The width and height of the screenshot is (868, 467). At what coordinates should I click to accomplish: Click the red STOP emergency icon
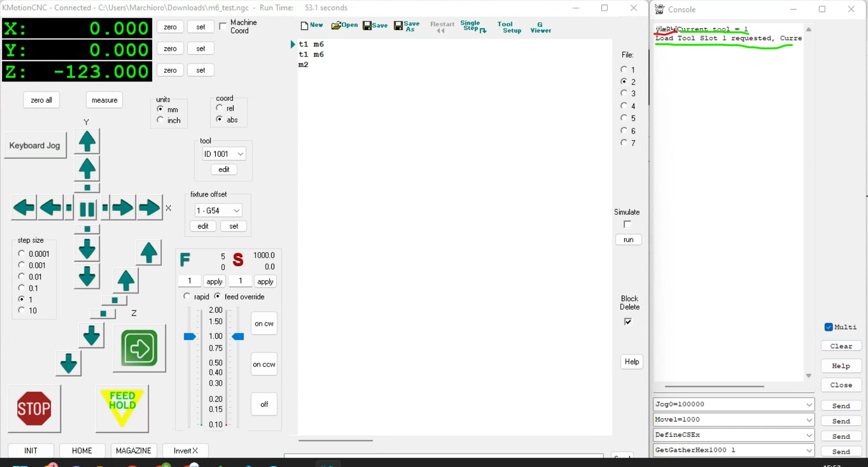pyautogui.click(x=34, y=408)
